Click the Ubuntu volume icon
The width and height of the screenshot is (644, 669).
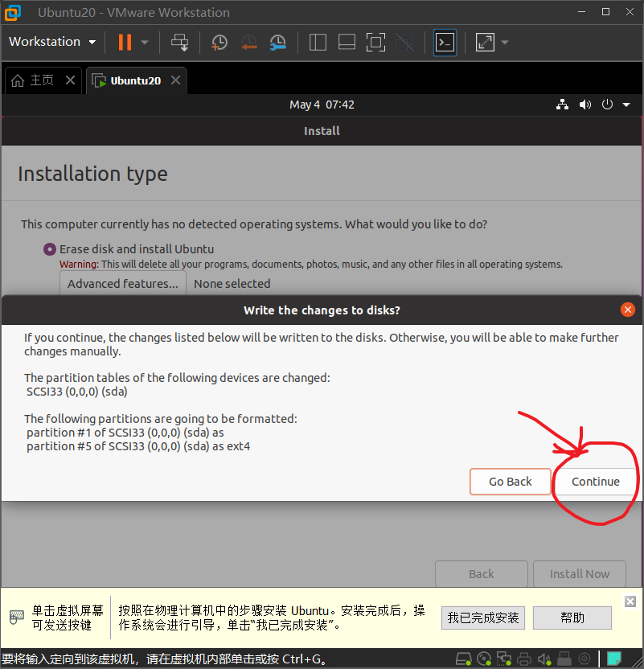point(585,105)
